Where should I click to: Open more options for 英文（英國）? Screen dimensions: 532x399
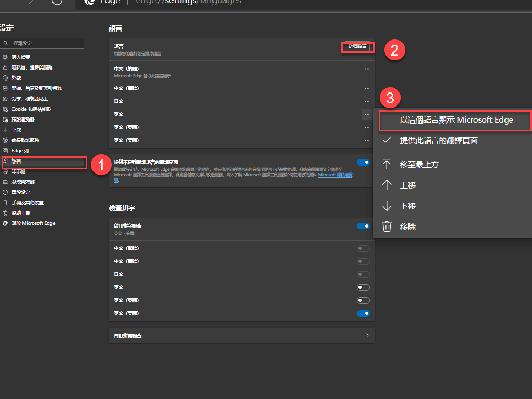point(367,127)
